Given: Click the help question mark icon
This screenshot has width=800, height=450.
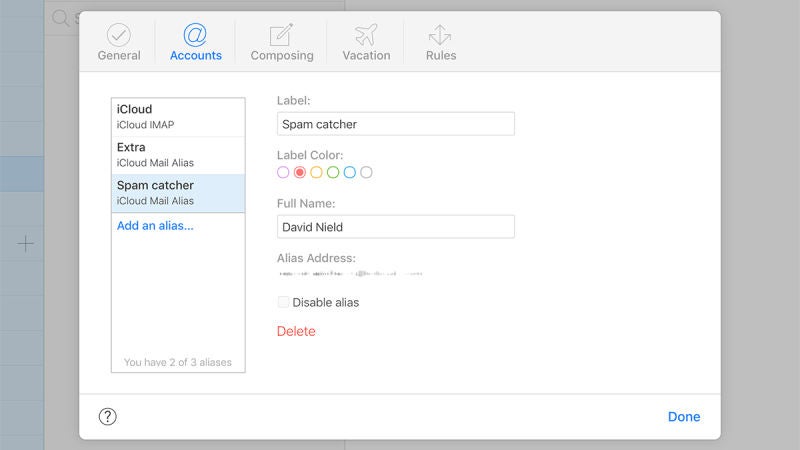Looking at the screenshot, I should (108, 417).
